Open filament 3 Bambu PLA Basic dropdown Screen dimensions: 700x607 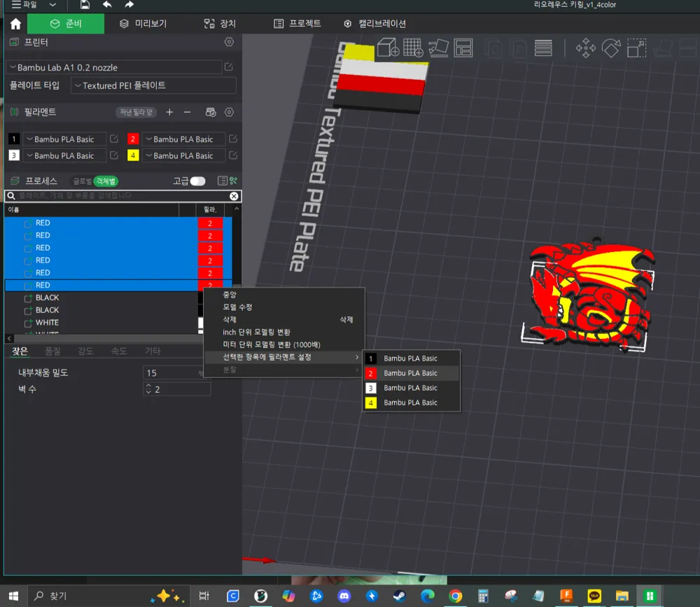(64, 155)
